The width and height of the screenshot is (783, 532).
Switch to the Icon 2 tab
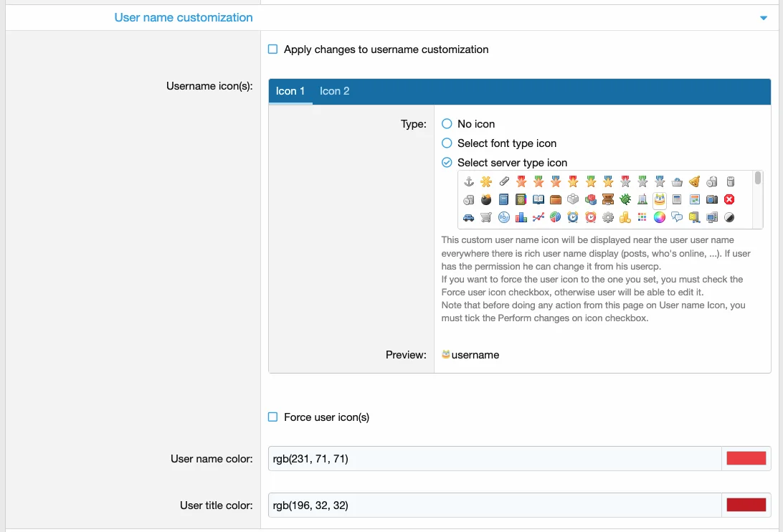334,91
